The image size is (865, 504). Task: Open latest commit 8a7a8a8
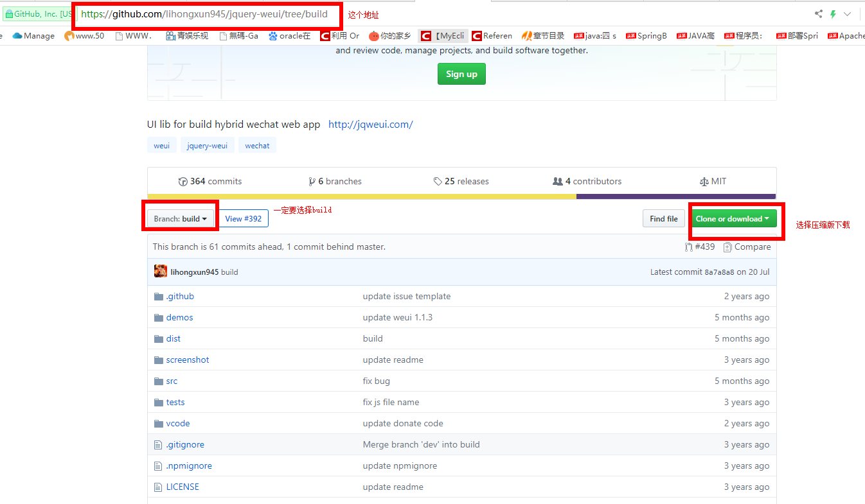coord(719,272)
